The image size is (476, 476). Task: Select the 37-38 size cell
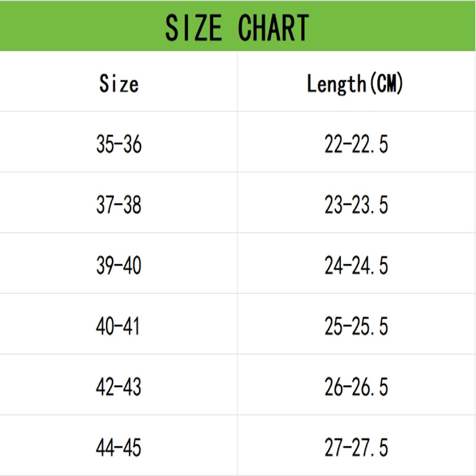pos(119,205)
